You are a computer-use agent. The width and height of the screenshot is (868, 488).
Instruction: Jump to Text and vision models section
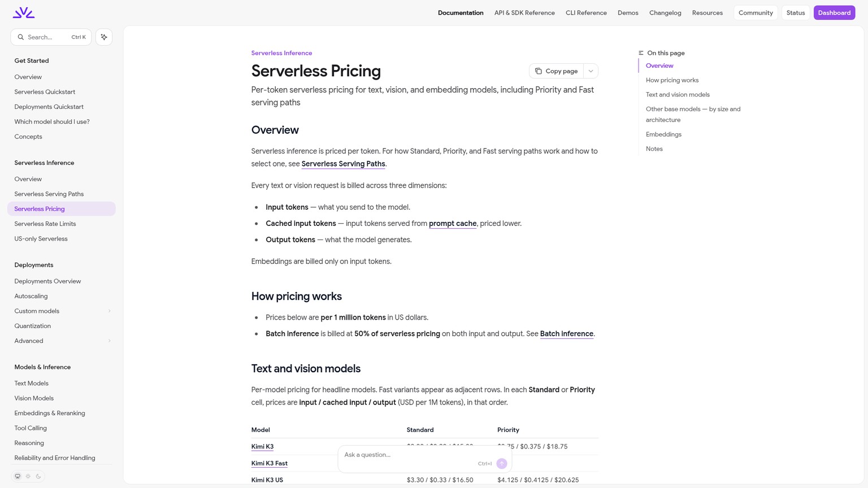click(x=678, y=95)
